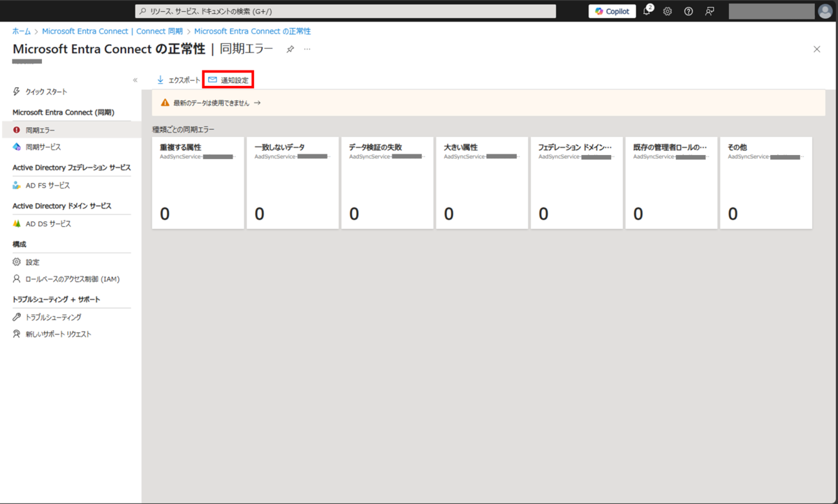The width and height of the screenshot is (838, 504).
Task: Open the account avatar icon
Action: pyautogui.click(x=825, y=11)
